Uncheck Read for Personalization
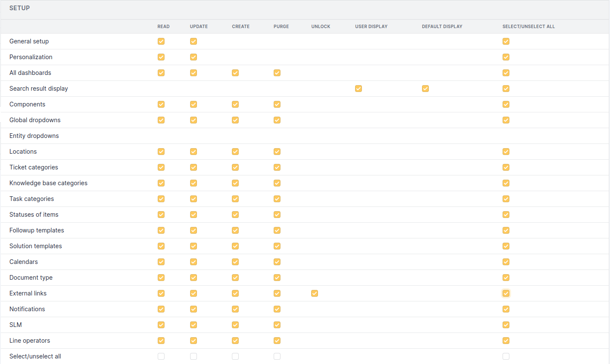The height and width of the screenshot is (364, 610). (x=161, y=57)
